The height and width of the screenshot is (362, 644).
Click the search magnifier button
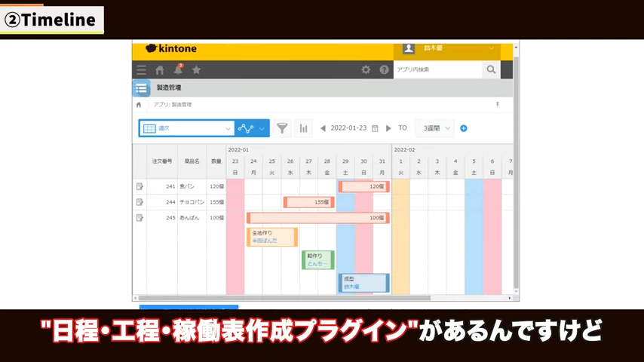(x=491, y=69)
